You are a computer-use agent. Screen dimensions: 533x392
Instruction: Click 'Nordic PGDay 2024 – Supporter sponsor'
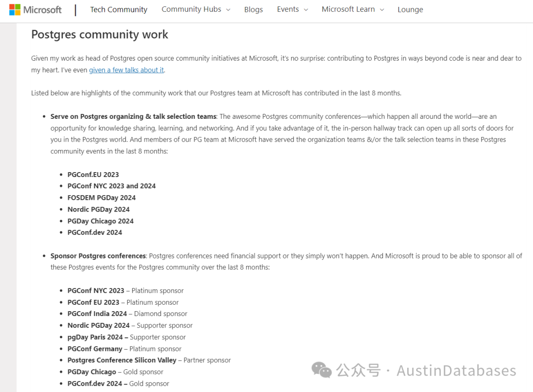(x=130, y=325)
